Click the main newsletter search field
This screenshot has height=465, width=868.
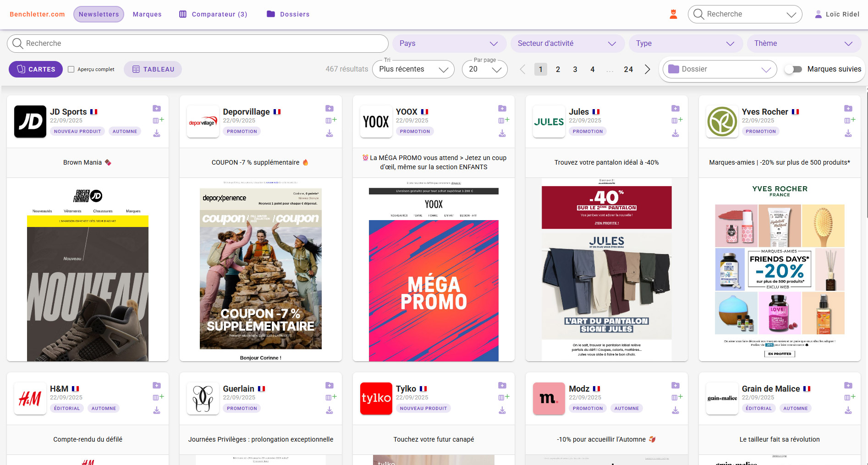tap(198, 44)
